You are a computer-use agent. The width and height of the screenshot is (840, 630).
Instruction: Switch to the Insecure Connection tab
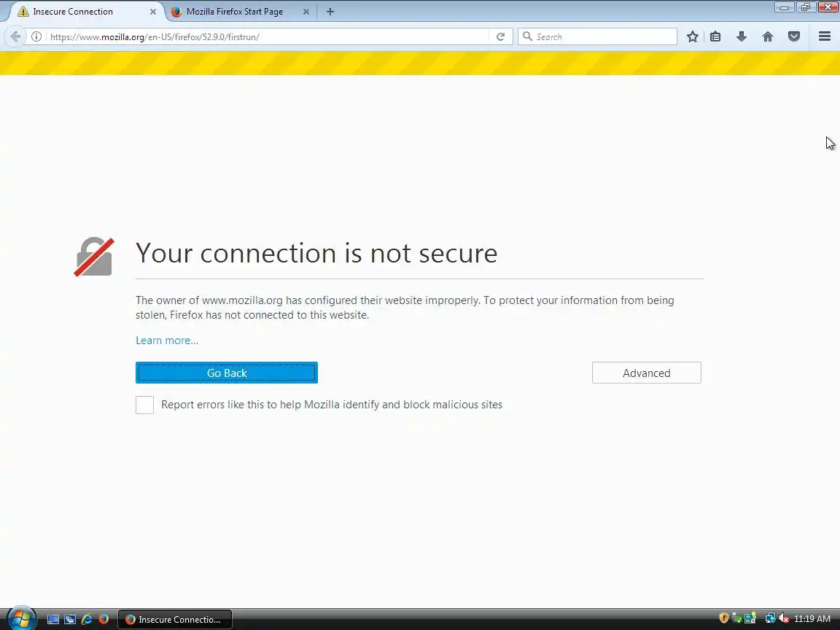click(86, 11)
